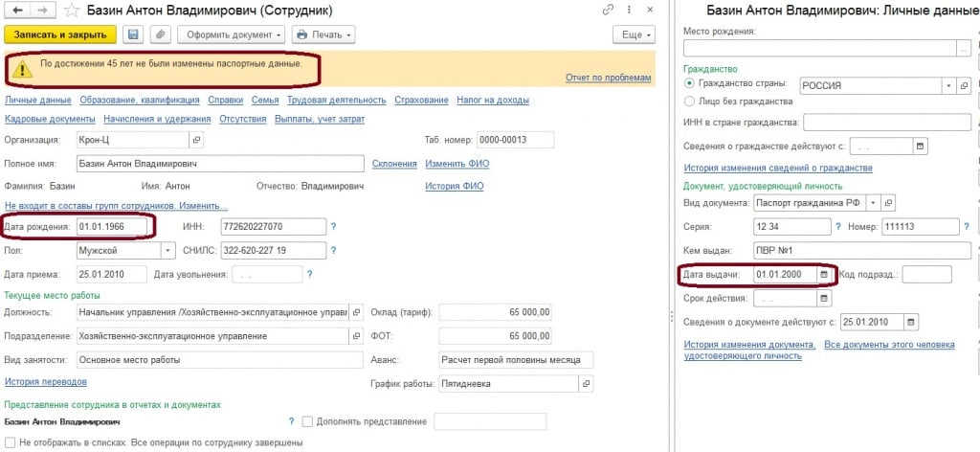Open the Вид документа record button
Screen dimensions: 980x452
pos(889,203)
